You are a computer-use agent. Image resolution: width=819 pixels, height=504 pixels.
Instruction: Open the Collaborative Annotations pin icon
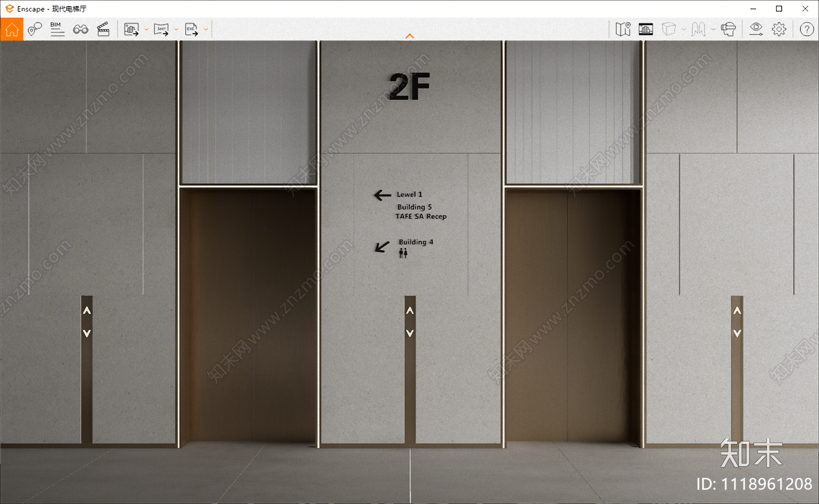[x=34, y=29]
